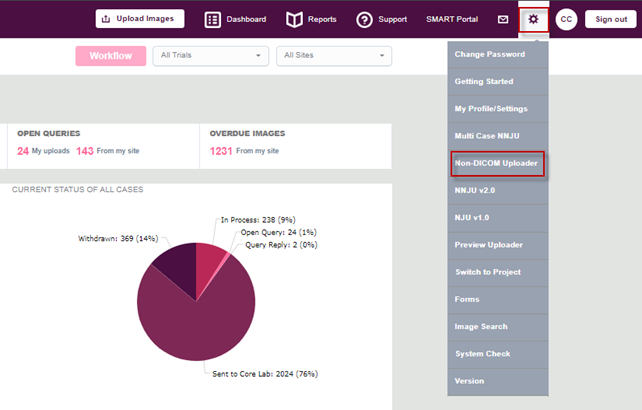Open Dashboard from top navigation

[x=236, y=19]
